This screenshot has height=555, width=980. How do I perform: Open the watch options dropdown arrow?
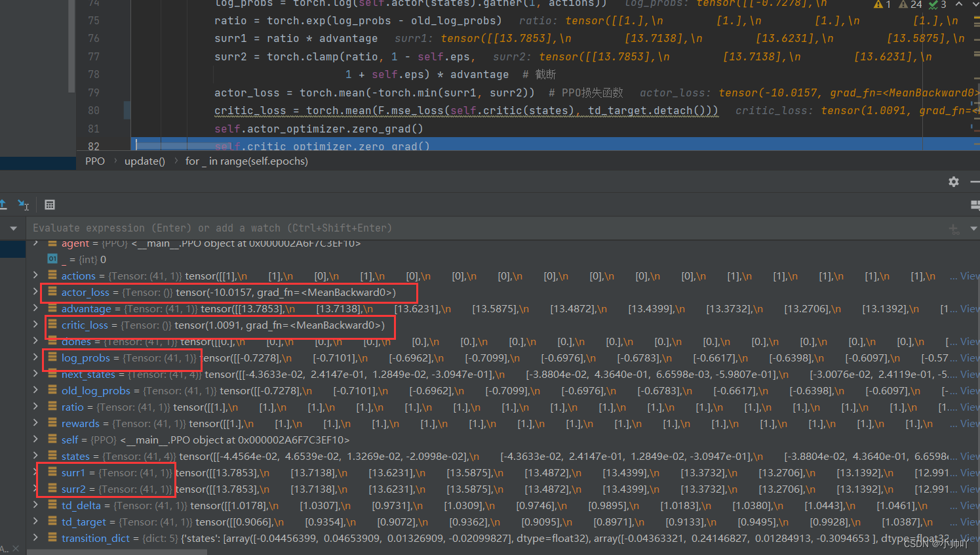point(973,228)
